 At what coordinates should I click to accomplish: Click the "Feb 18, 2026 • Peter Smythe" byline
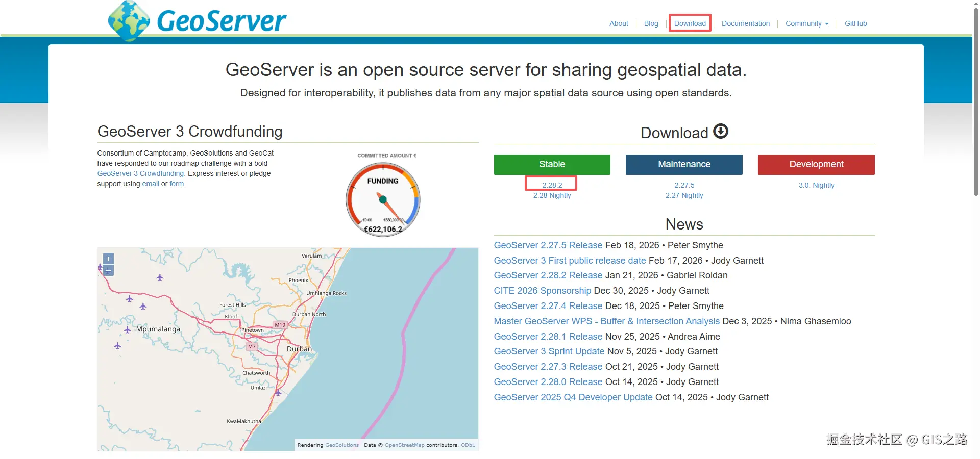[664, 245]
